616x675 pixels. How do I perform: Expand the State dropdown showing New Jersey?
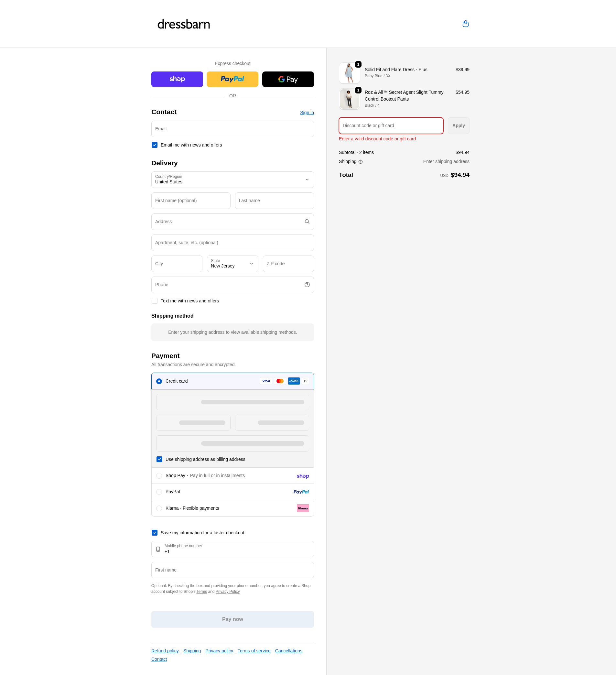pos(232,264)
